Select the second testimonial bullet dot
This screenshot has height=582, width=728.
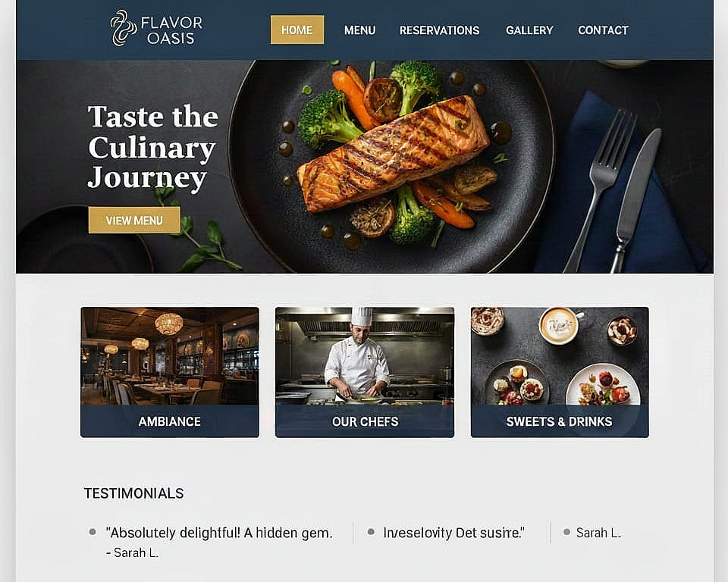click(x=371, y=532)
